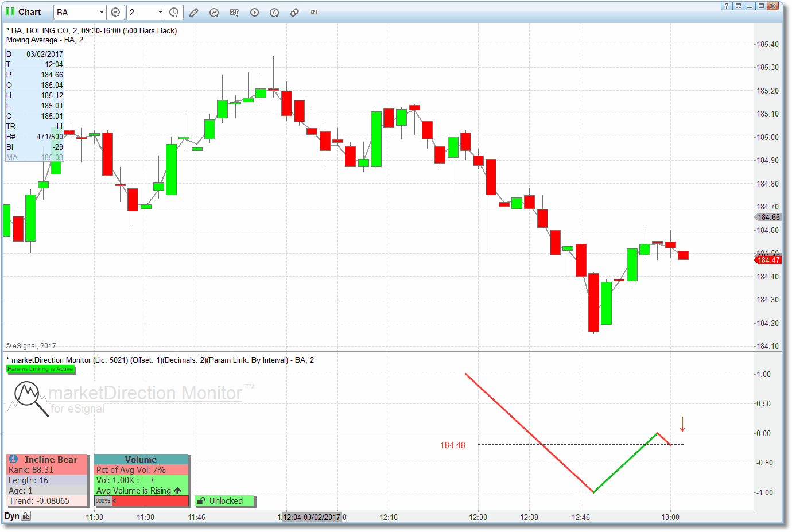This screenshot has height=532, width=792.
Task: Click the 12:46 time axis label
Action: point(581,517)
